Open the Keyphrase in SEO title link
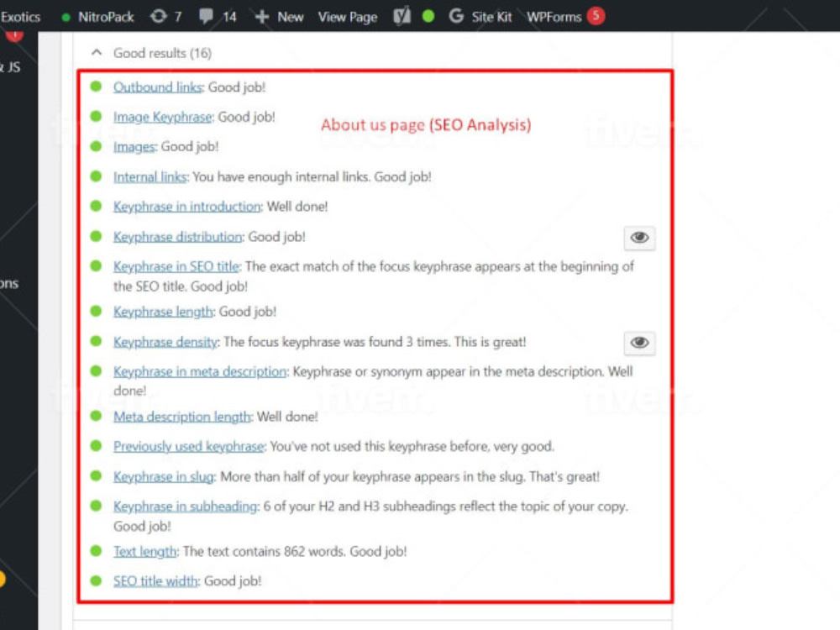 pos(176,266)
